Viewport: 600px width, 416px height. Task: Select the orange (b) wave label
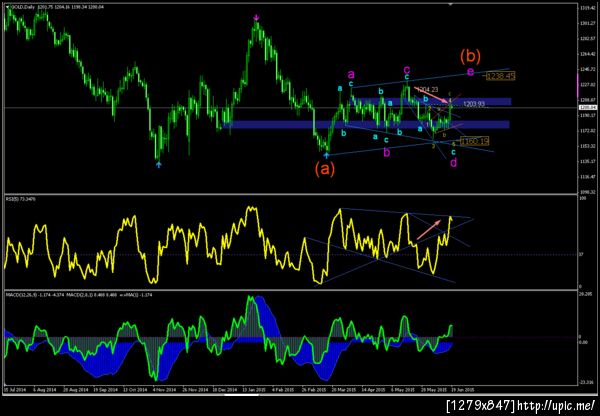[470, 56]
